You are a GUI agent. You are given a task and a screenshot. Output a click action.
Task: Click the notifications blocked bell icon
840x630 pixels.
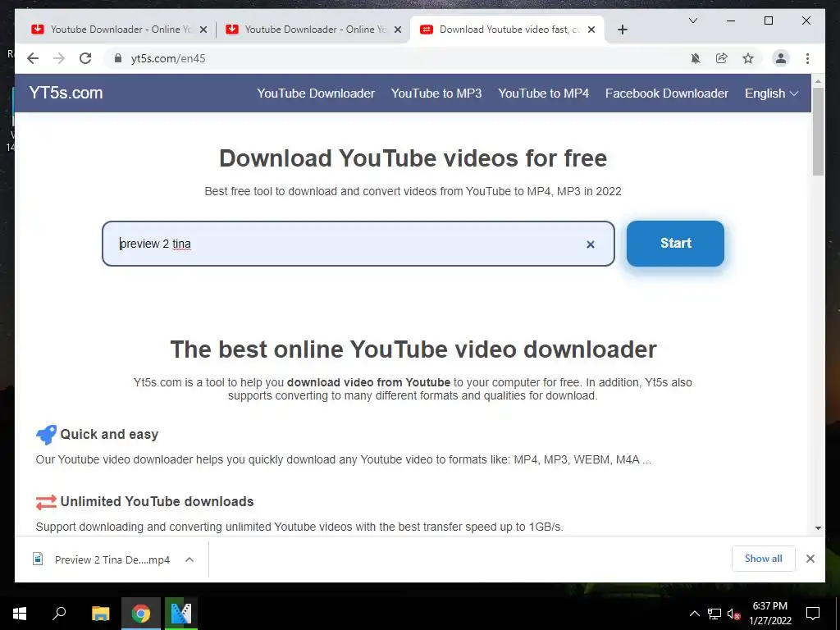point(696,58)
